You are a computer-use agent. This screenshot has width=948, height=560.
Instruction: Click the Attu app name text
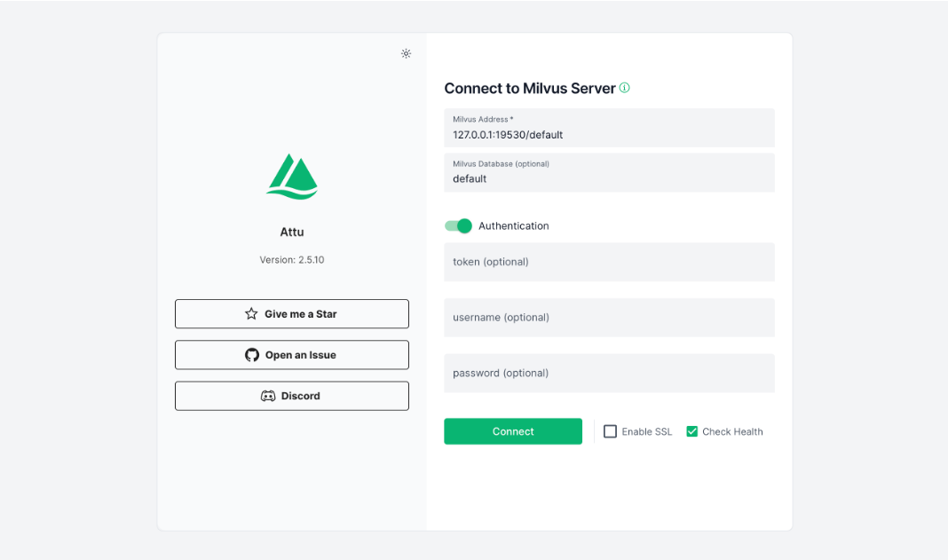pyautogui.click(x=292, y=233)
